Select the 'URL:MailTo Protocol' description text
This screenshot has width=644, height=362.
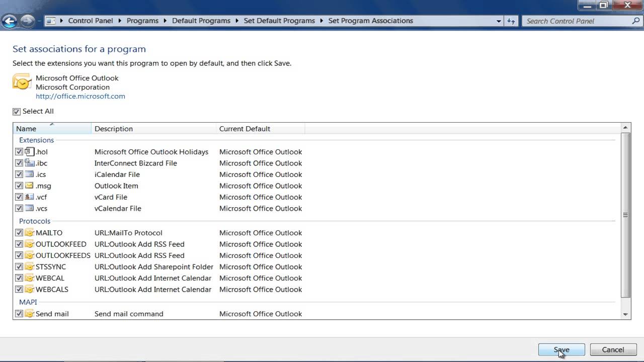coord(128,233)
